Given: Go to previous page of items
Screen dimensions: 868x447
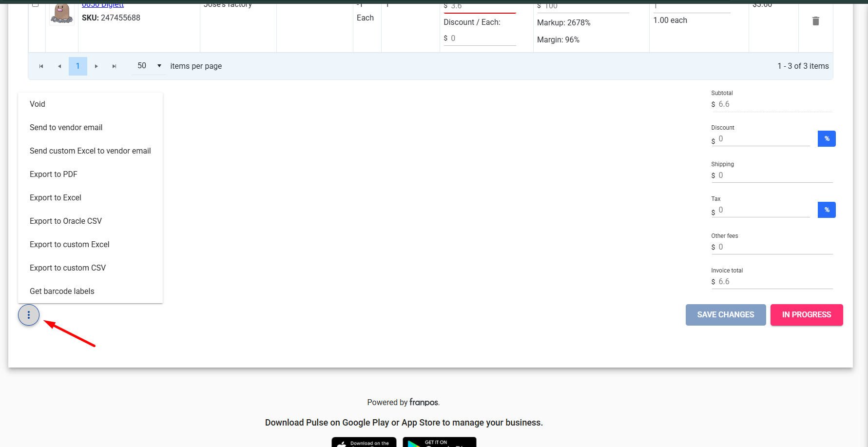Looking at the screenshot, I should click(x=59, y=66).
